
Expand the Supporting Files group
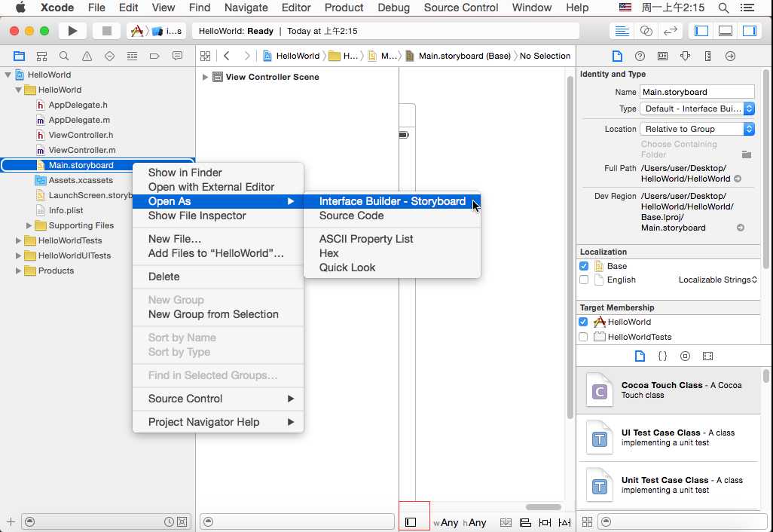tap(29, 225)
